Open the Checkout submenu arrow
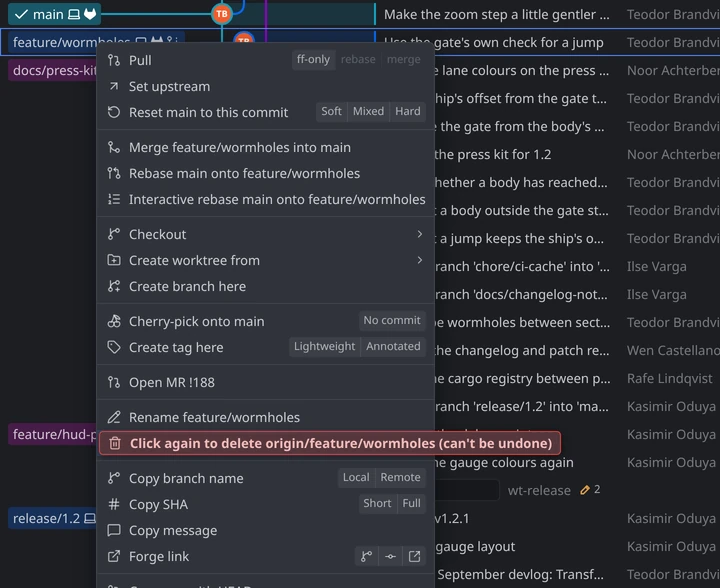Screen dimensions: 720x588 tap(420, 234)
